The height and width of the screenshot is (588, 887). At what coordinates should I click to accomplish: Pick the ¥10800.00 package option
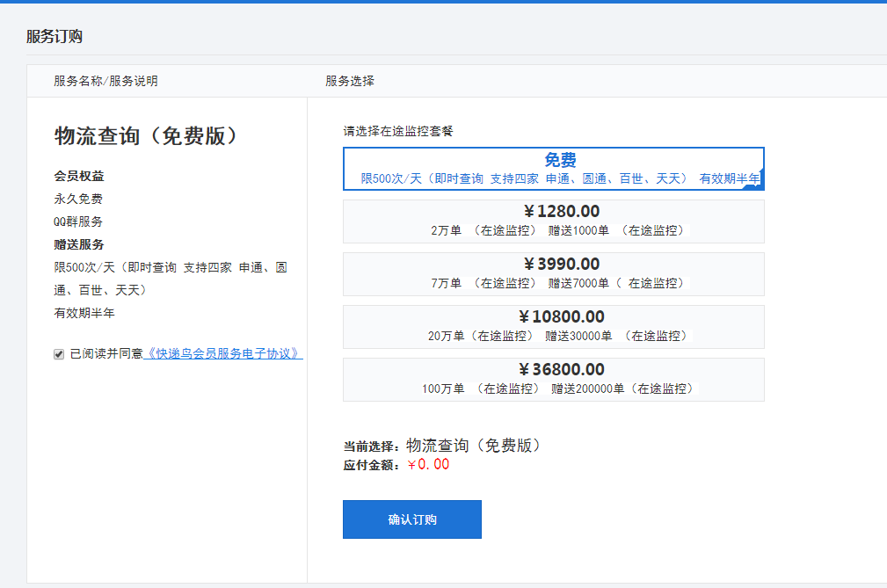[x=553, y=327]
